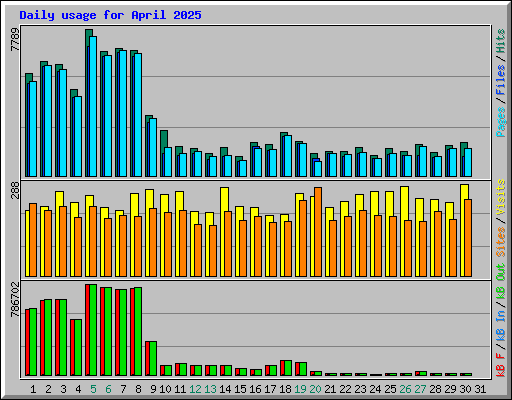Image resolution: width=512 pixels, height=400 pixels.
Task: Click the 'kB F' legend label
Action: [x=501, y=365]
